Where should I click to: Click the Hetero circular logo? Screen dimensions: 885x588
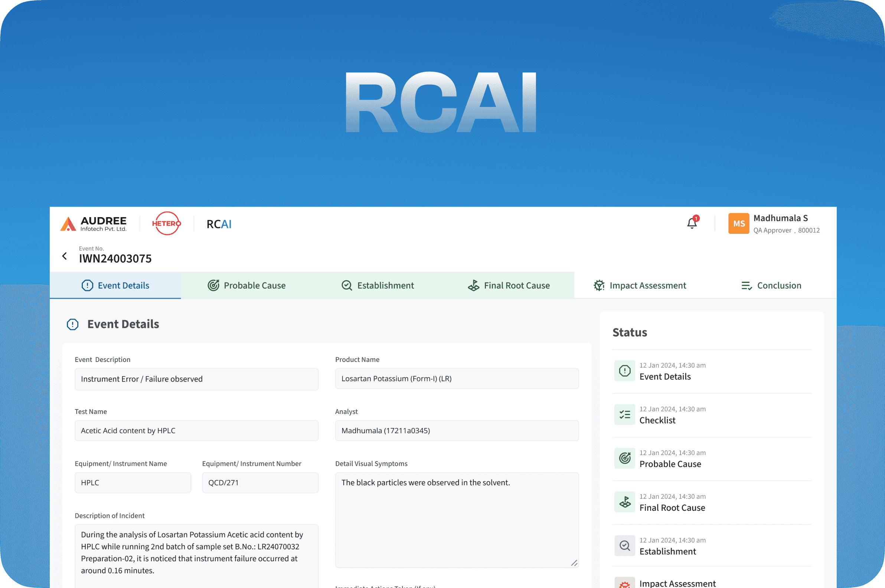tap(167, 223)
